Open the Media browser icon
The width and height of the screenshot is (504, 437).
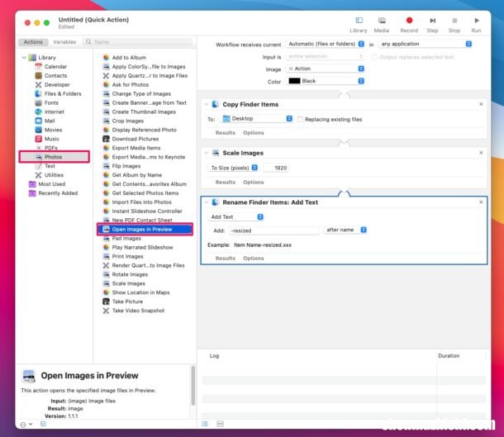coord(382,21)
